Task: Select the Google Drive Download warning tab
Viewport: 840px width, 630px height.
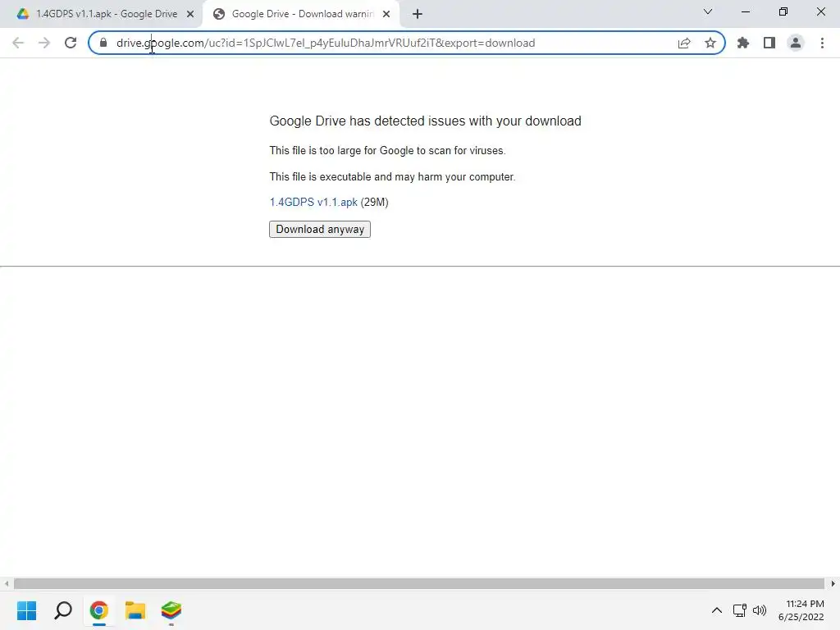Action: click(x=300, y=14)
